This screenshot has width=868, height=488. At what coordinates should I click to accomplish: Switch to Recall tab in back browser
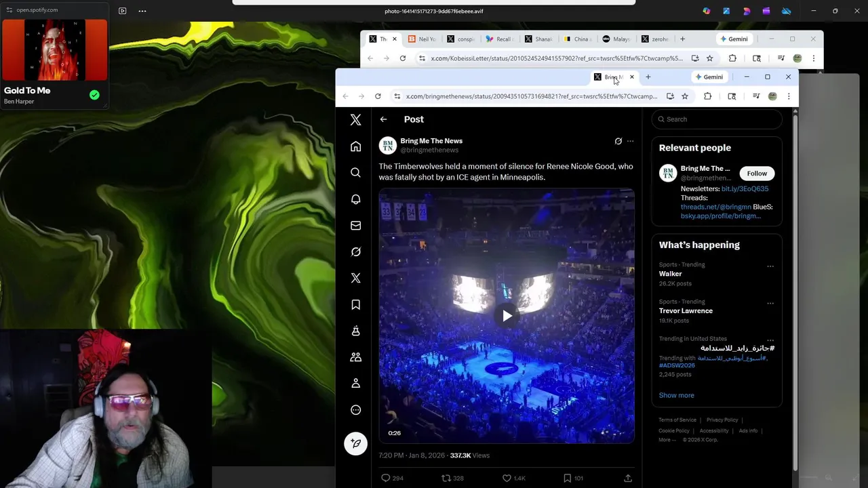pos(499,39)
